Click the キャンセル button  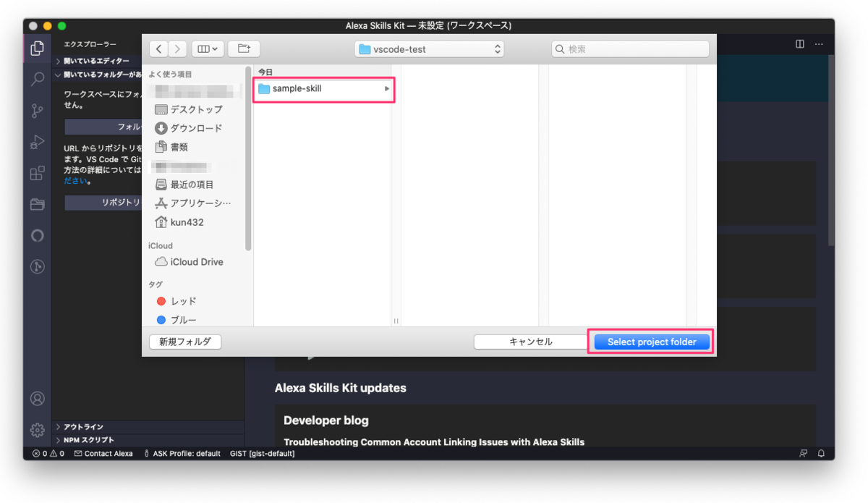[x=531, y=342]
